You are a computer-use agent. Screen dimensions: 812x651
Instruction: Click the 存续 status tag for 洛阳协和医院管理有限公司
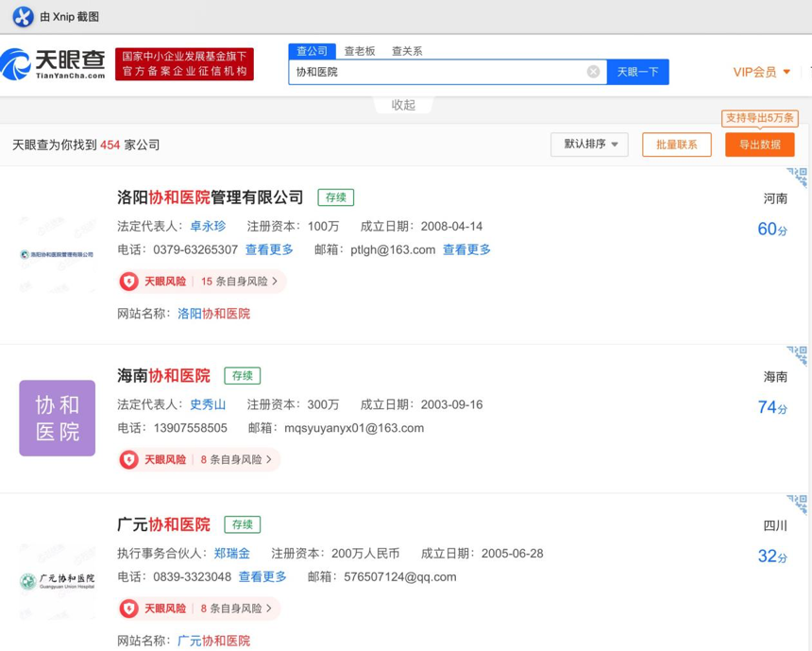[x=335, y=197]
